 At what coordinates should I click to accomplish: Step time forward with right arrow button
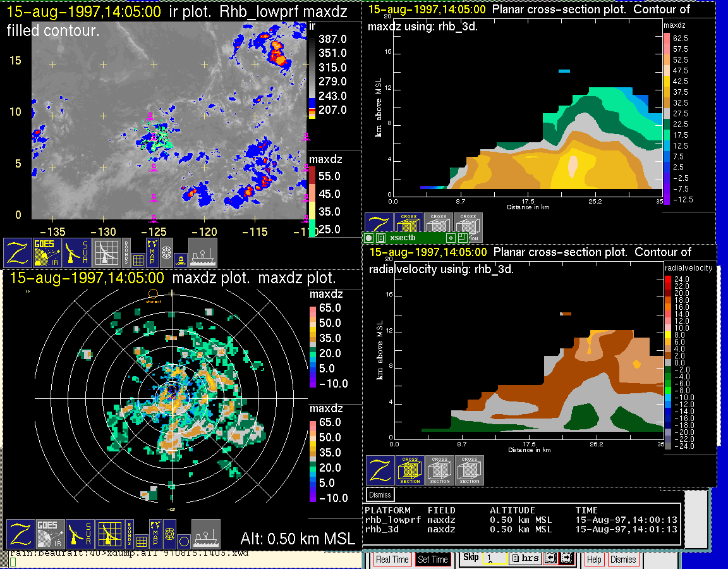click(x=566, y=559)
